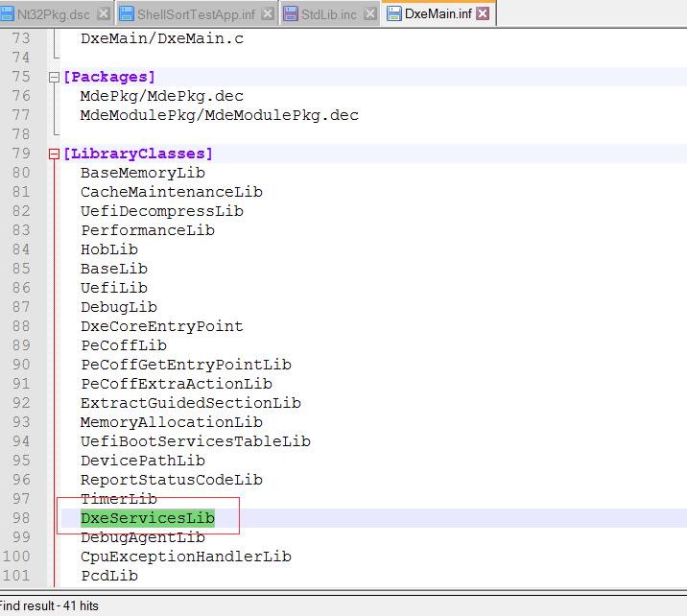This screenshot has height=616, width=687.
Task: Click the purple save icon on StdLib.inc tab
Action: 291,14
